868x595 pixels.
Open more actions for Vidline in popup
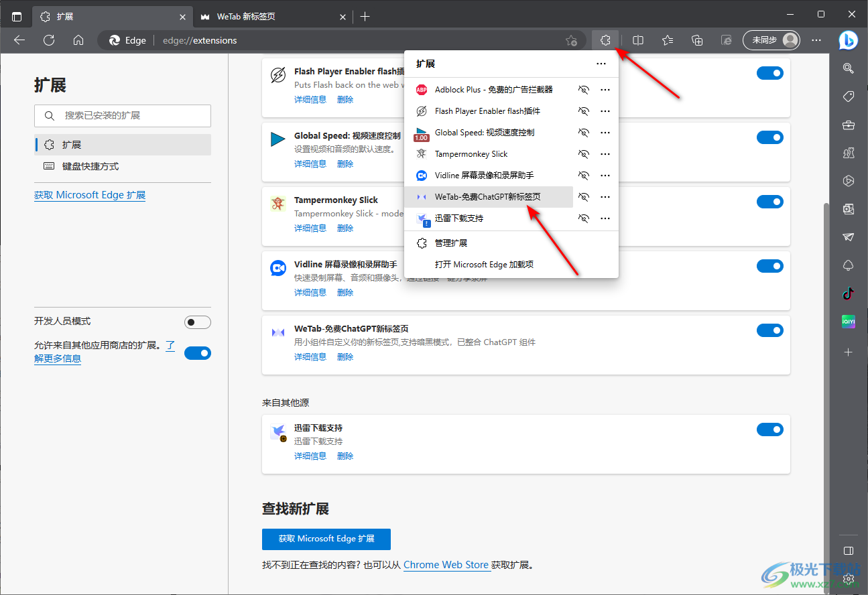click(605, 176)
